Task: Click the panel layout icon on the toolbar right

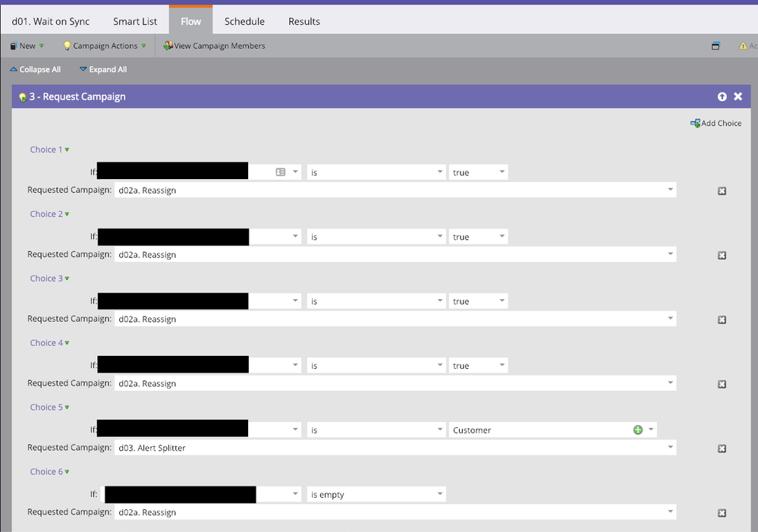Action: coord(715,46)
